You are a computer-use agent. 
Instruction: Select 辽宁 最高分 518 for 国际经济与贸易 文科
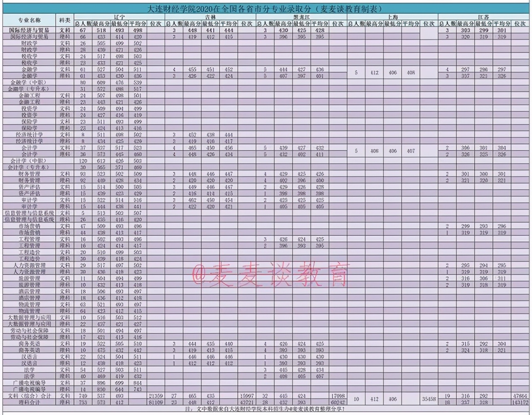coord(101,30)
